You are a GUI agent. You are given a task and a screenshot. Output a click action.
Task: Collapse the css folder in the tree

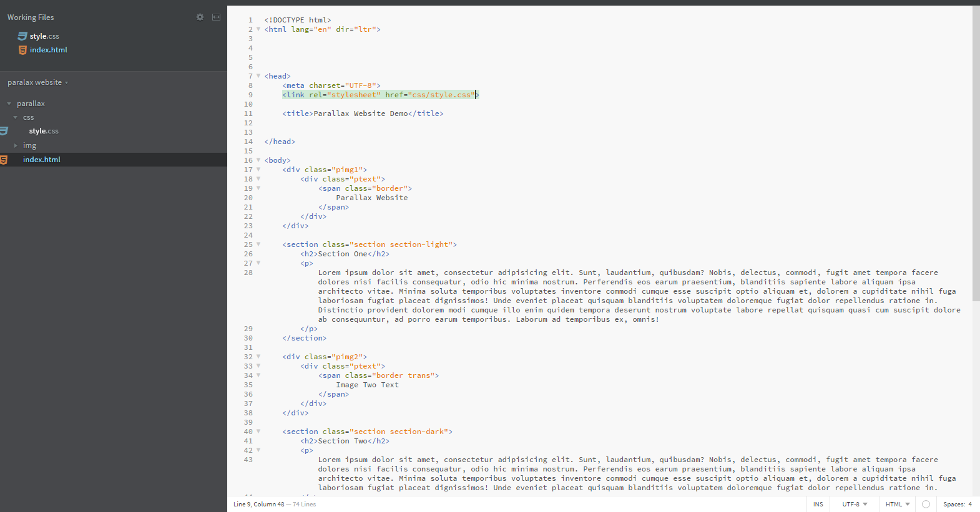[16, 117]
